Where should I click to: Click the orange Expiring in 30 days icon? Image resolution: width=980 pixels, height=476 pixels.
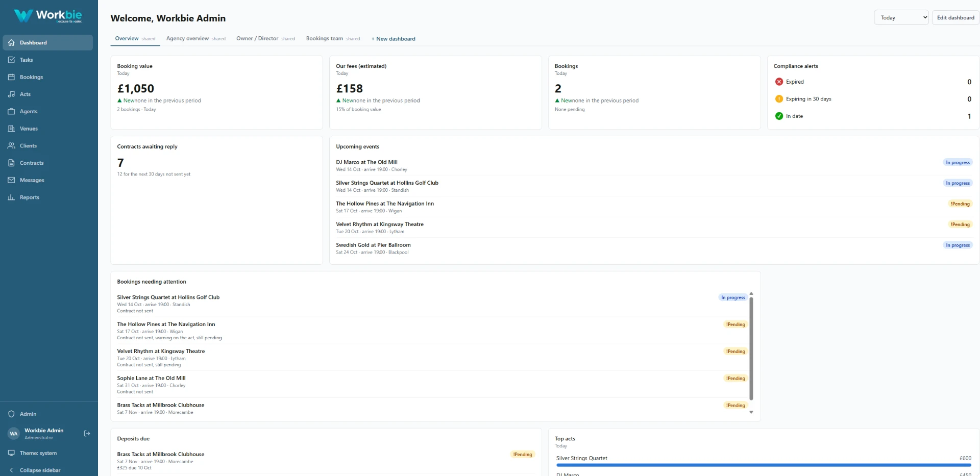(779, 99)
